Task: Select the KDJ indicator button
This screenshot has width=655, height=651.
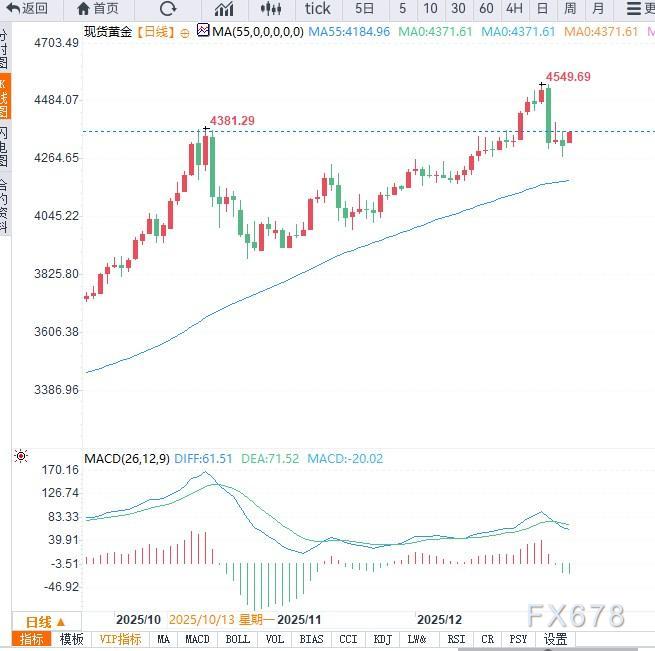Action: pos(382,640)
